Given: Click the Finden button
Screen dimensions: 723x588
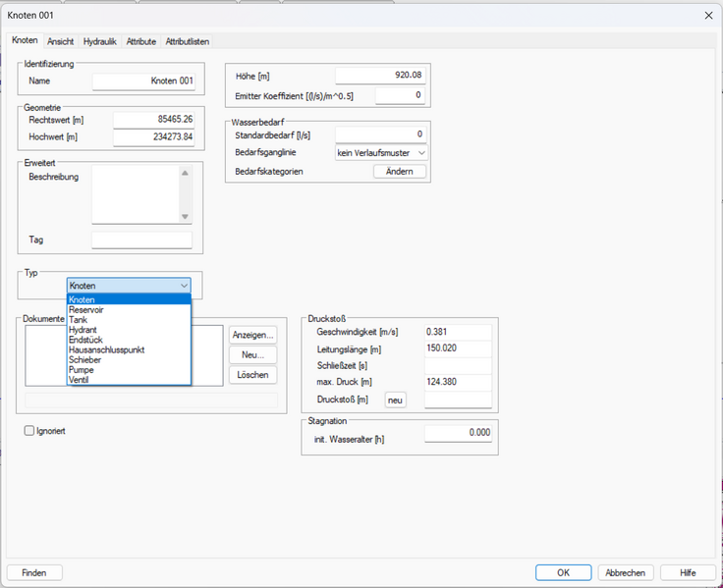Looking at the screenshot, I should pos(34,573).
